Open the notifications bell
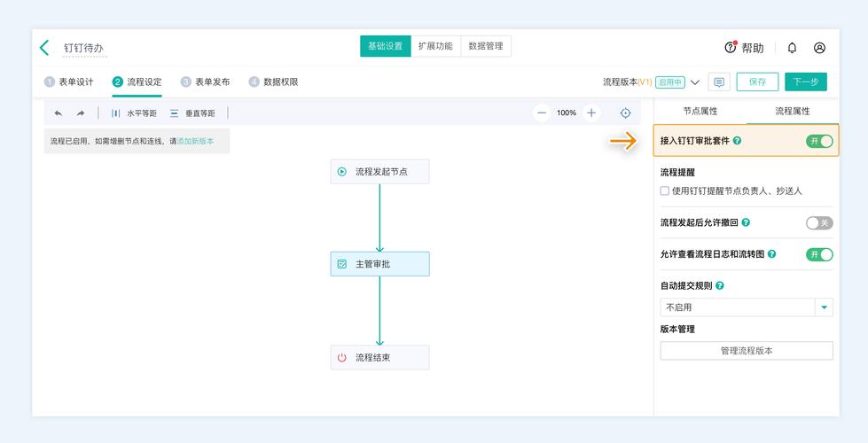Viewport: 868px width, 443px height. click(792, 48)
